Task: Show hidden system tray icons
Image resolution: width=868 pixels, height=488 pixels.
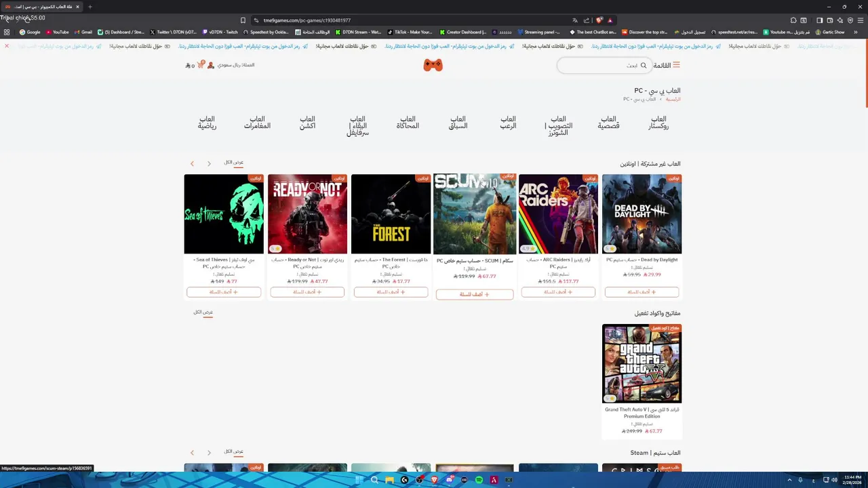Action: point(789,480)
